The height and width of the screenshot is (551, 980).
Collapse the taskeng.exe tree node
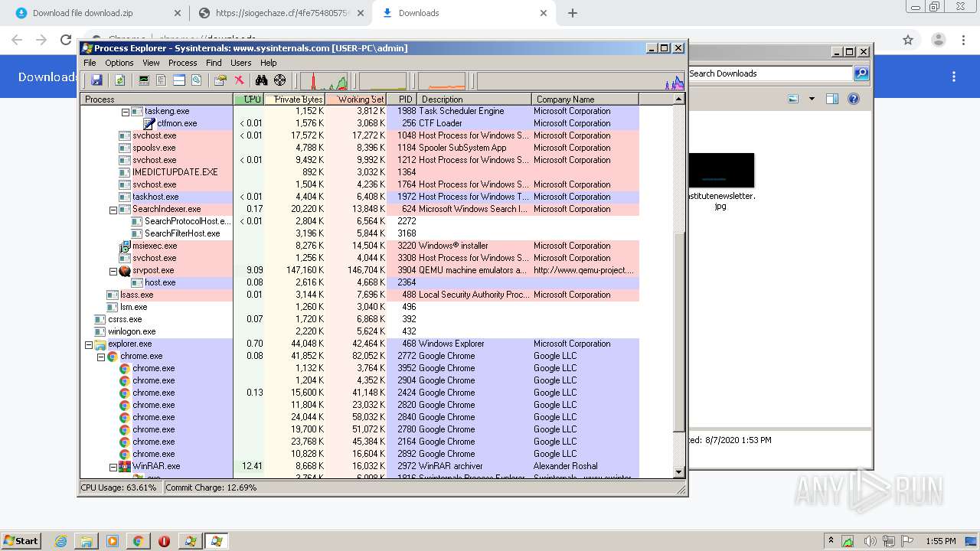pos(126,112)
